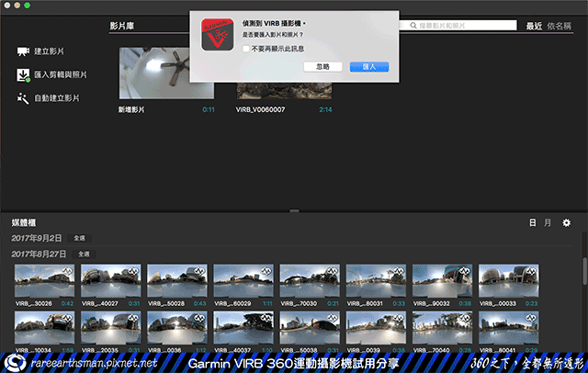Click search magnifier icon
Image resolution: width=588 pixels, height=373 pixels.
point(413,25)
